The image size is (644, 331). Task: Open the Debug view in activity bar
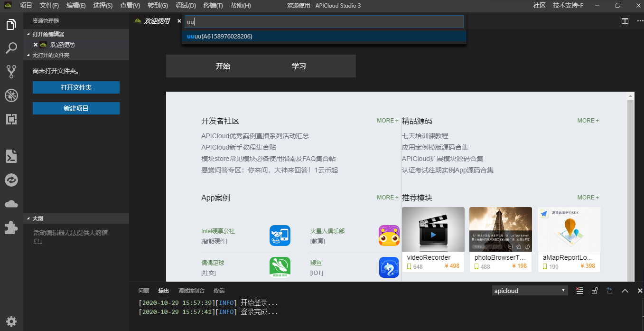coord(11,95)
